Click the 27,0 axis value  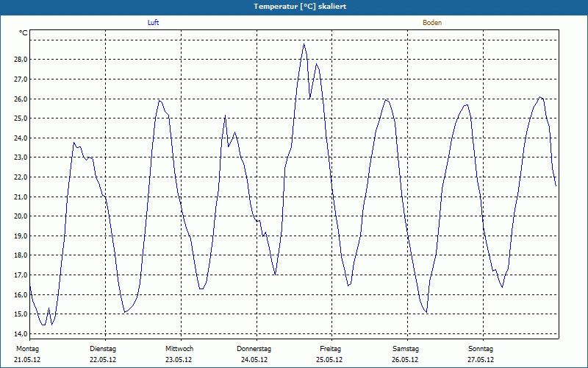[21, 79]
